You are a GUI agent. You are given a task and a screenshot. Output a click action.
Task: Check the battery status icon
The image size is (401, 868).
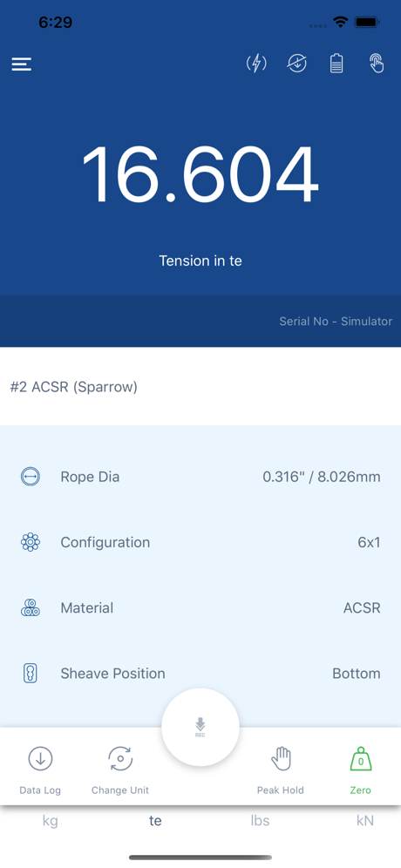(x=336, y=64)
